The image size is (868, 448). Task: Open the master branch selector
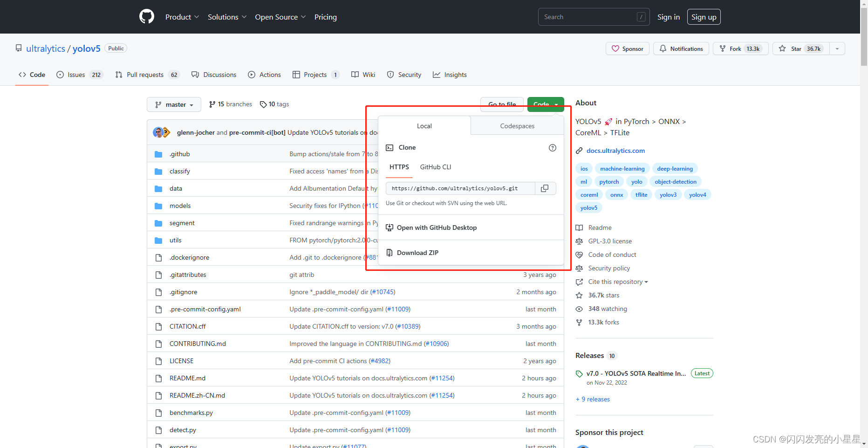[174, 104]
